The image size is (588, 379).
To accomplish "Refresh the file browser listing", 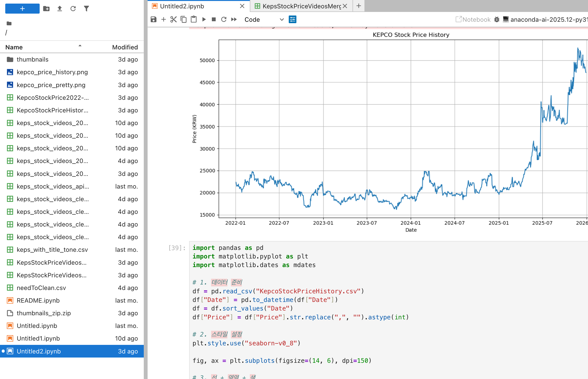I will [73, 8].
